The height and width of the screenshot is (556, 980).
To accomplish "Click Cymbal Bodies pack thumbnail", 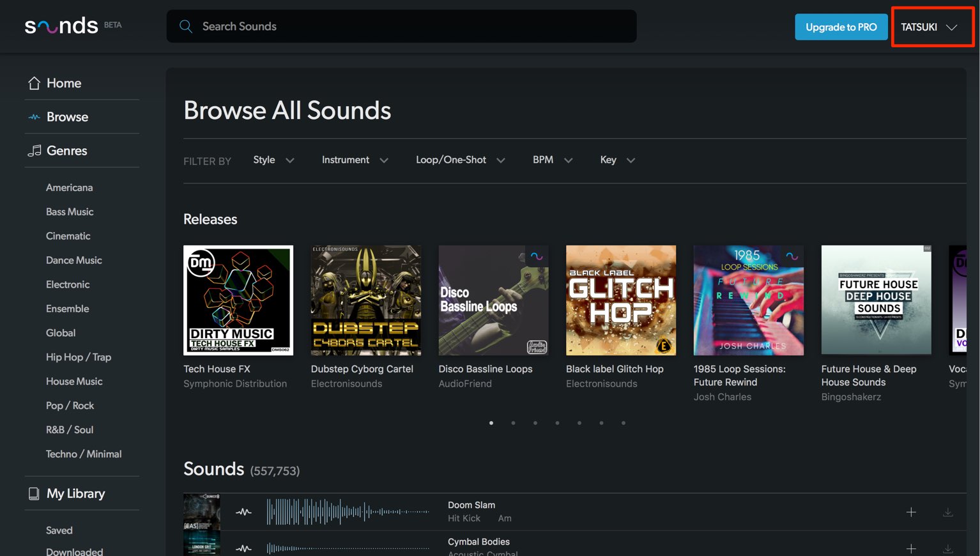I will (x=202, y=543).
